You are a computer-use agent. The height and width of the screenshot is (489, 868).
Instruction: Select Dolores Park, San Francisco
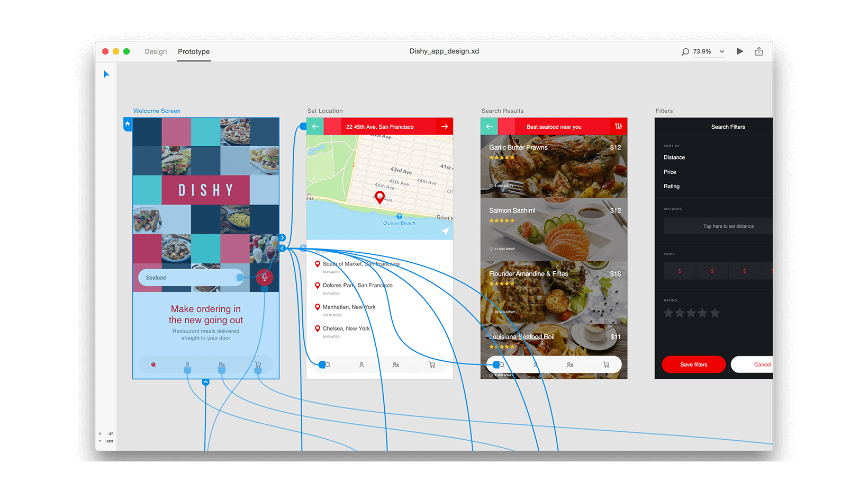[357, 286]
